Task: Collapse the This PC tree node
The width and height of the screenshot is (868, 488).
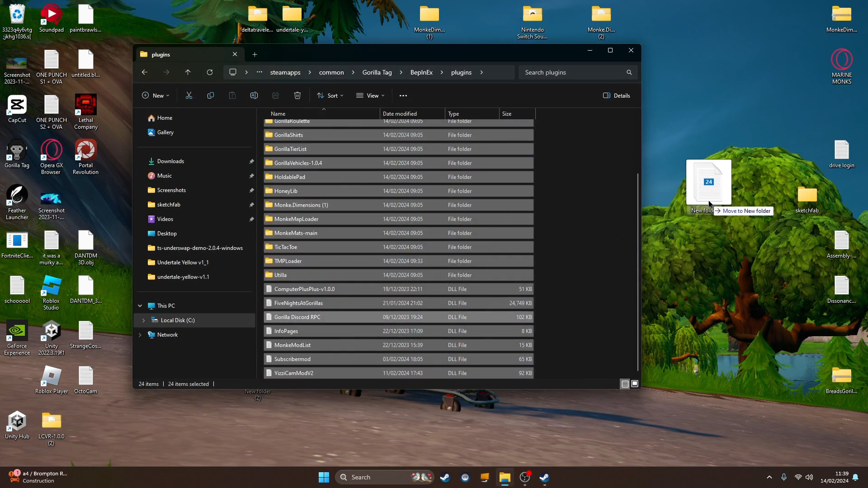Action: pos(140,306)
